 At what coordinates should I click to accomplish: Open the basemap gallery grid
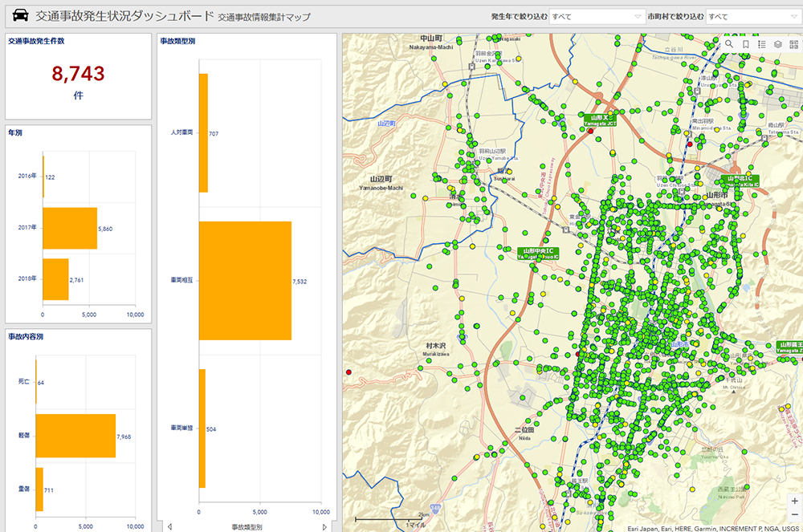coord(794,45)
